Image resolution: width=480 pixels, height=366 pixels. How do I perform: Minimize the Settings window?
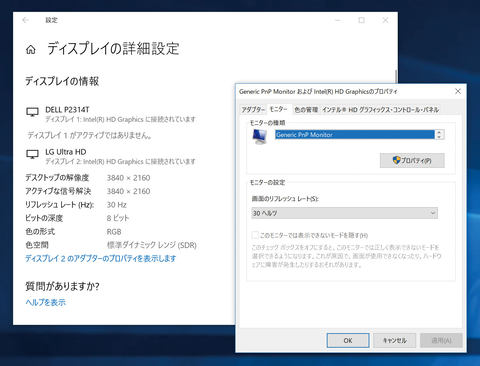[x=338, y=20]
